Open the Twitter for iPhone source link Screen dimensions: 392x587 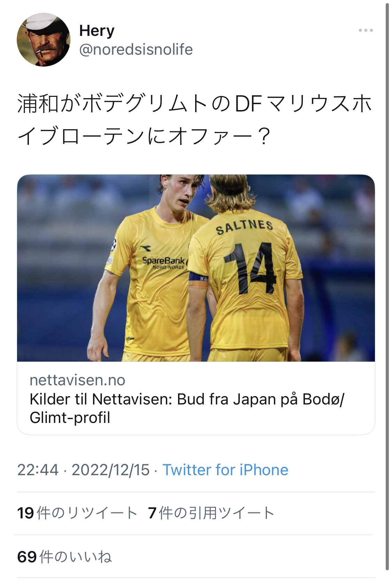tap(225, 470)
